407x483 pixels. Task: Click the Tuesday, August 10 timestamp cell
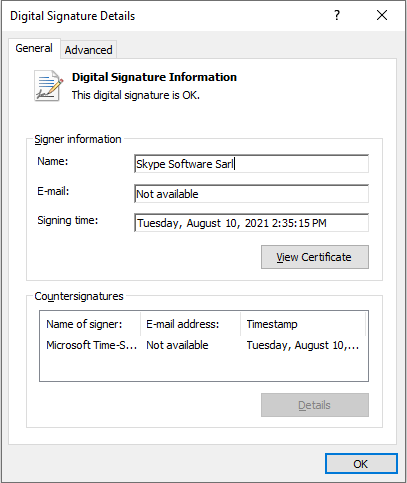(x=303, y=345)
